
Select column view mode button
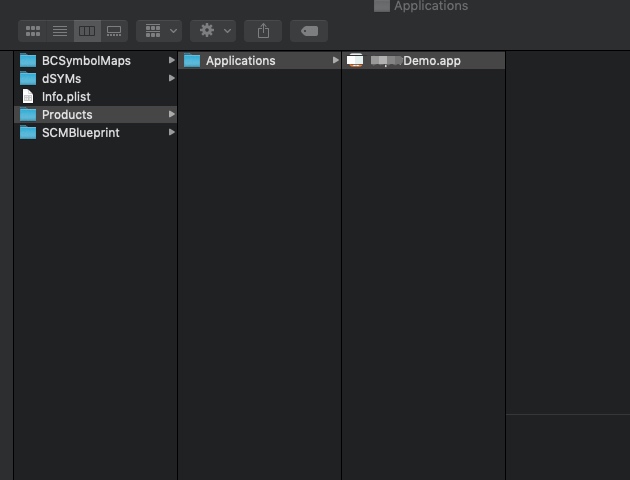(x=87, y=31)
